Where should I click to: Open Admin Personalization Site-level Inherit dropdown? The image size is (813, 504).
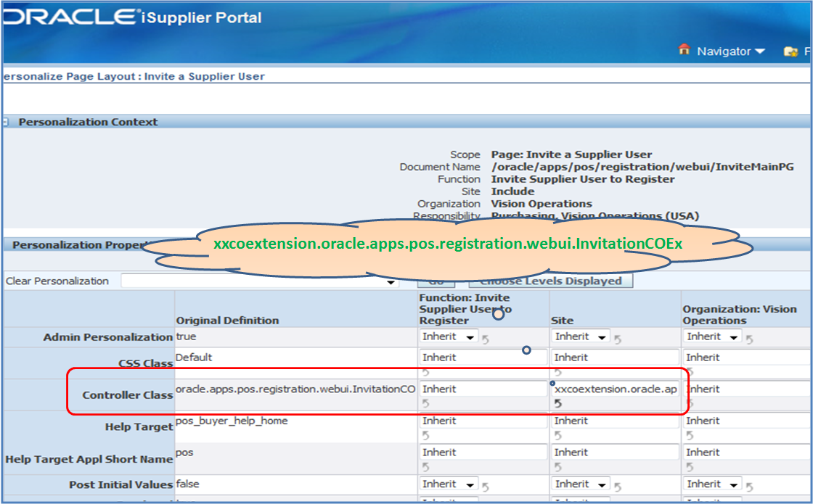pyautogui.click(x=580, y=336)
